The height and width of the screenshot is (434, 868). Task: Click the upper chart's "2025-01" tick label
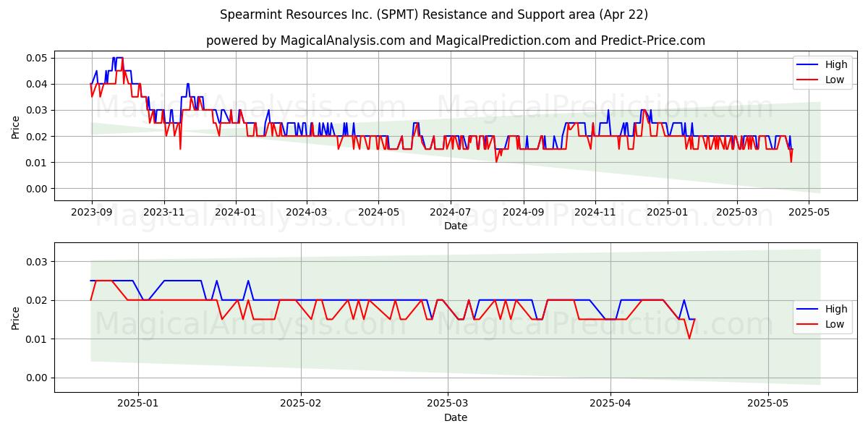coord(668,212)
